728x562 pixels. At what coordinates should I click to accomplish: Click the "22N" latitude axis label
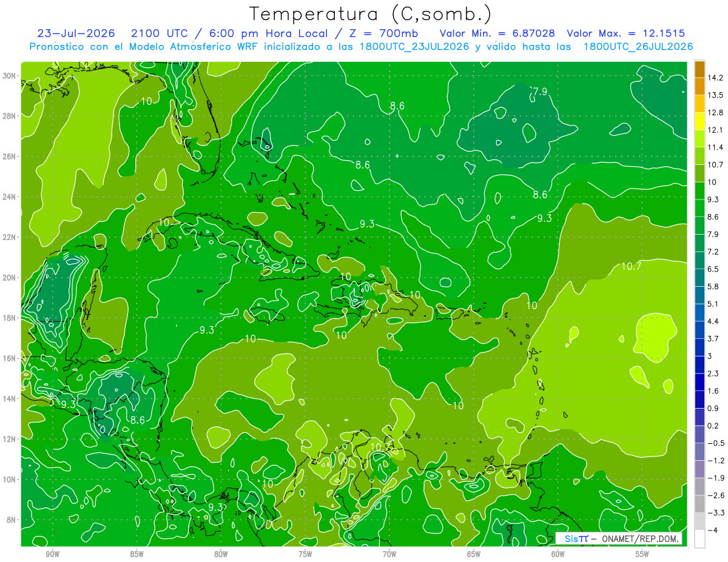click(x=10, y=237)
